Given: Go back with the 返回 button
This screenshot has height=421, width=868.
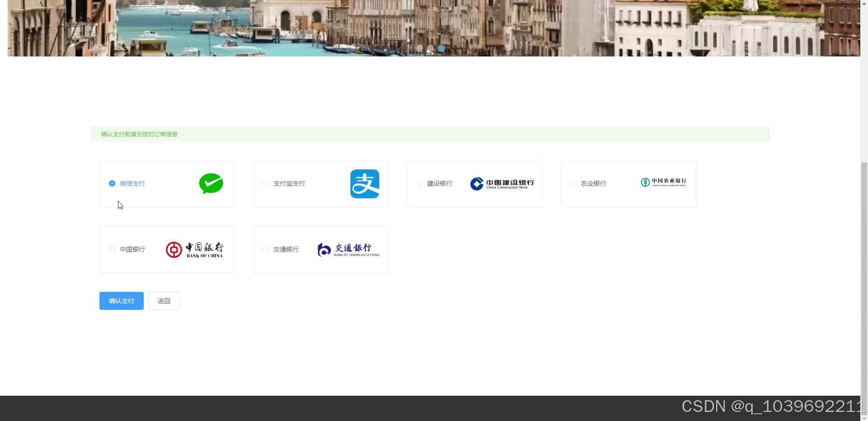Looking at the screenshot, I should [164, 301].
